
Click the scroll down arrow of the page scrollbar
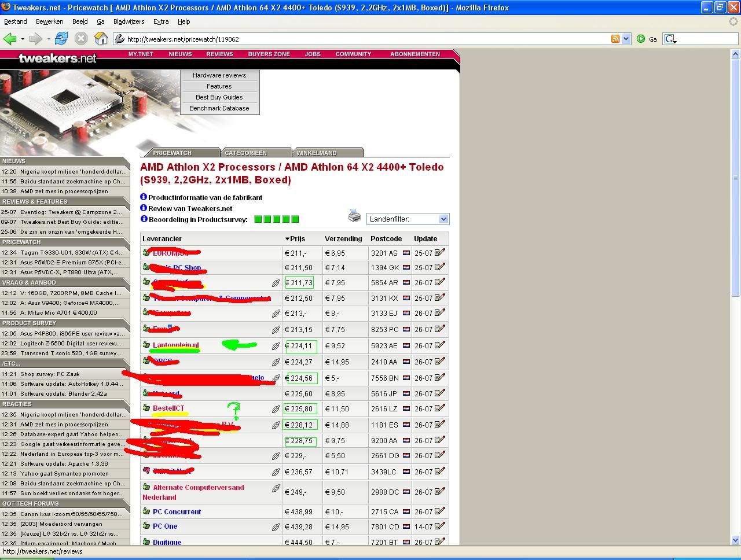tap(736, 540)
